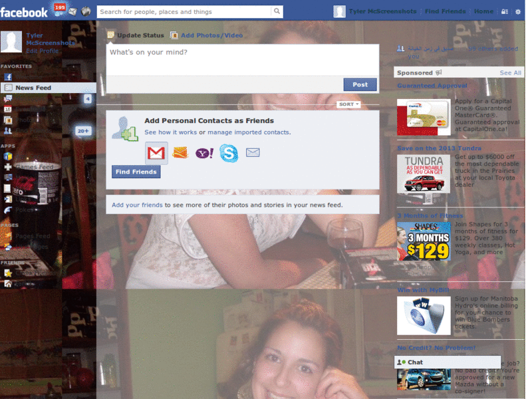Click the search magnifier button
This screenshot has width=532, height=399.
(x=277, y=11)
